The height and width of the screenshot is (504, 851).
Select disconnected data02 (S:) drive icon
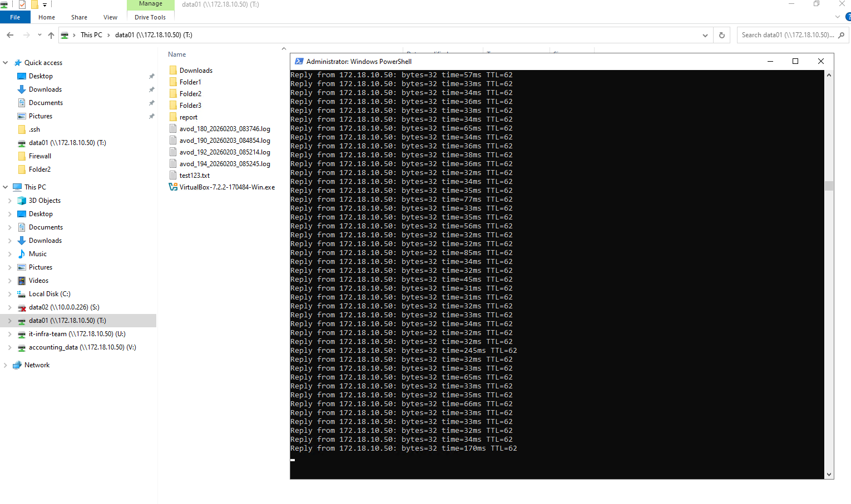pos(22,307)
